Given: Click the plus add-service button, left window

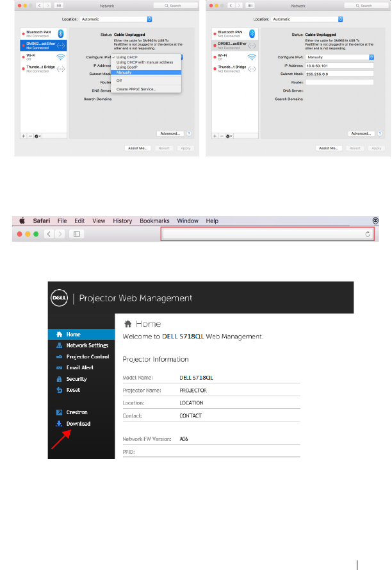Looking at the screenshot, I should (24, 136).
